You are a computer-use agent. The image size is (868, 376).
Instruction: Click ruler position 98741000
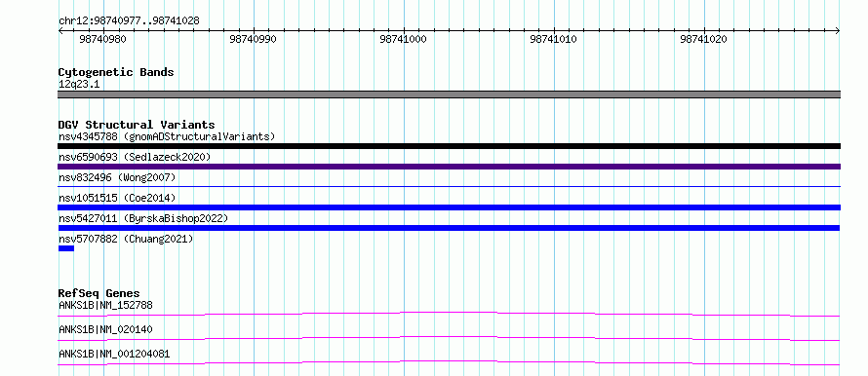coord(403,40)
